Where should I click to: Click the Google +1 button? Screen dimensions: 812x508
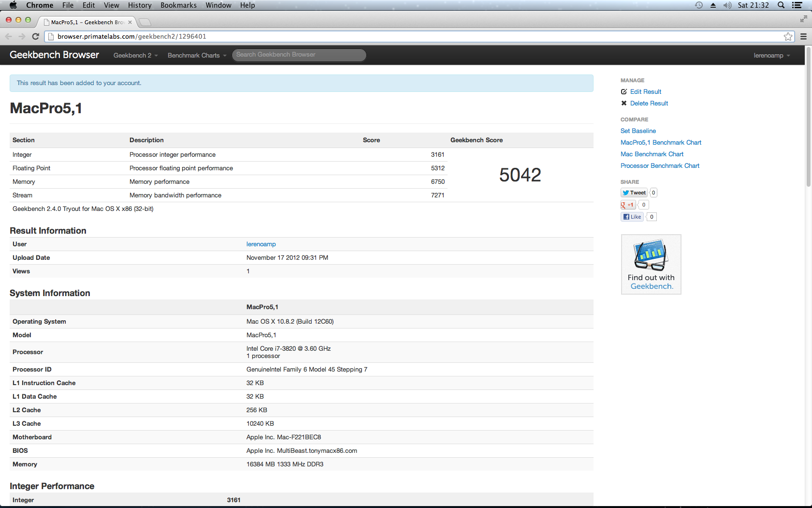point(628,205)
